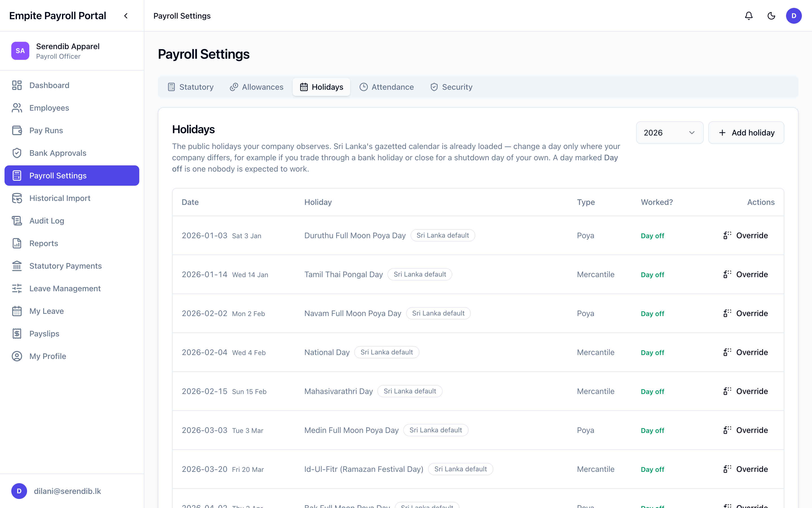Click the Statutory Payments bank icon
Image resolution: width=812 pixels, height=508 pixels.
tap(17, 266)
